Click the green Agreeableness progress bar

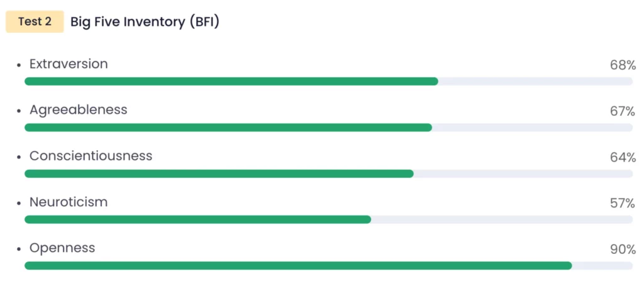[x=228, y=128]
